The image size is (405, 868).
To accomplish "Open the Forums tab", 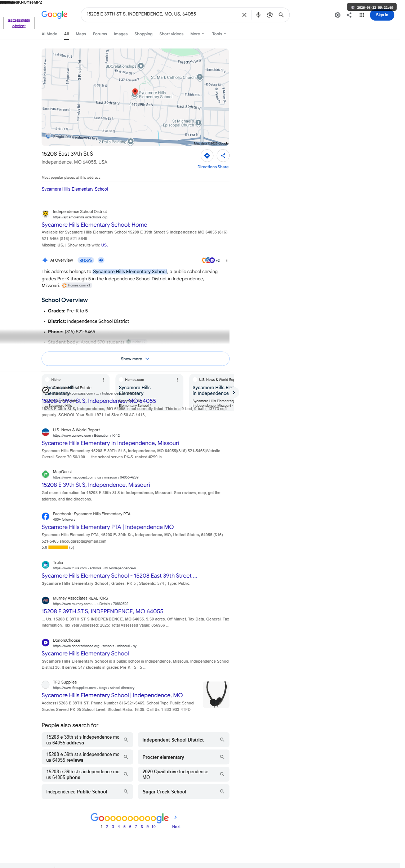I will point(100,34).
